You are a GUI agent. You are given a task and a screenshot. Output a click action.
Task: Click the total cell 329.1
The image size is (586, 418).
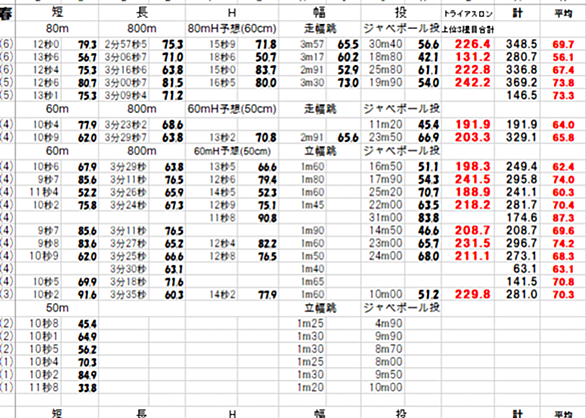(x=521, y=137)
